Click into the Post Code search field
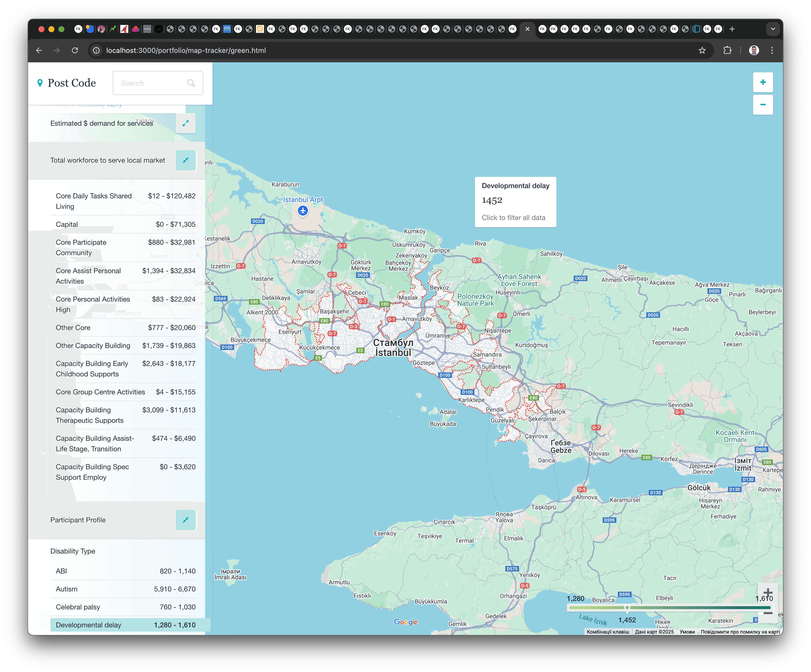 pos(157,83)
